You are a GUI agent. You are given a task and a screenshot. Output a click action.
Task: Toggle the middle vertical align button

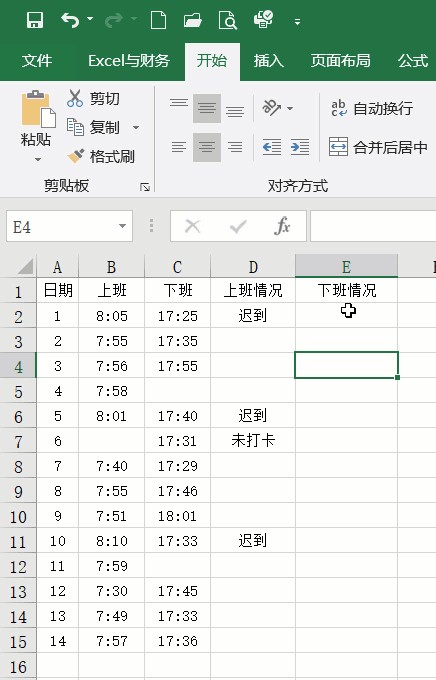(x=207, y=108)
